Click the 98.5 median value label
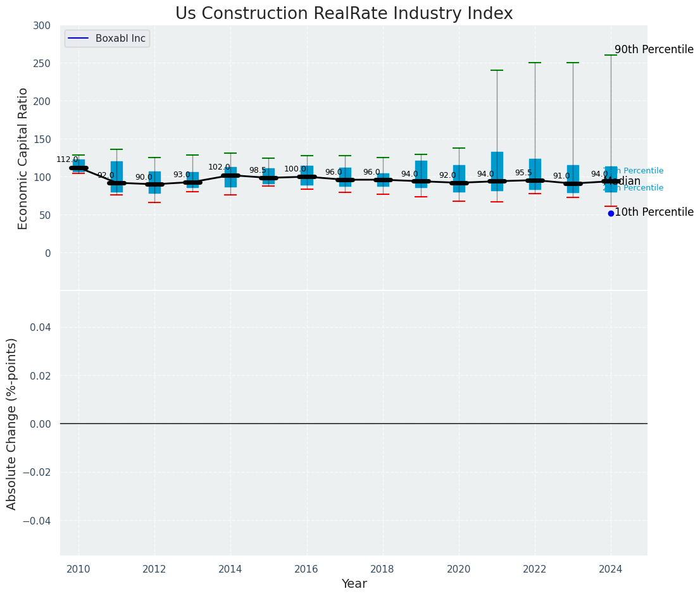This screenshot has width=700, height=596. coord(258,170)
